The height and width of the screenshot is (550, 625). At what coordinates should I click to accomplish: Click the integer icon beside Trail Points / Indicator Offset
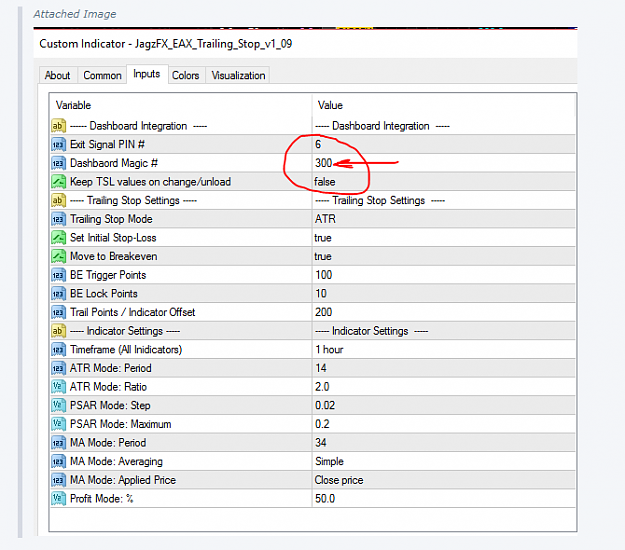pos(58,312)
